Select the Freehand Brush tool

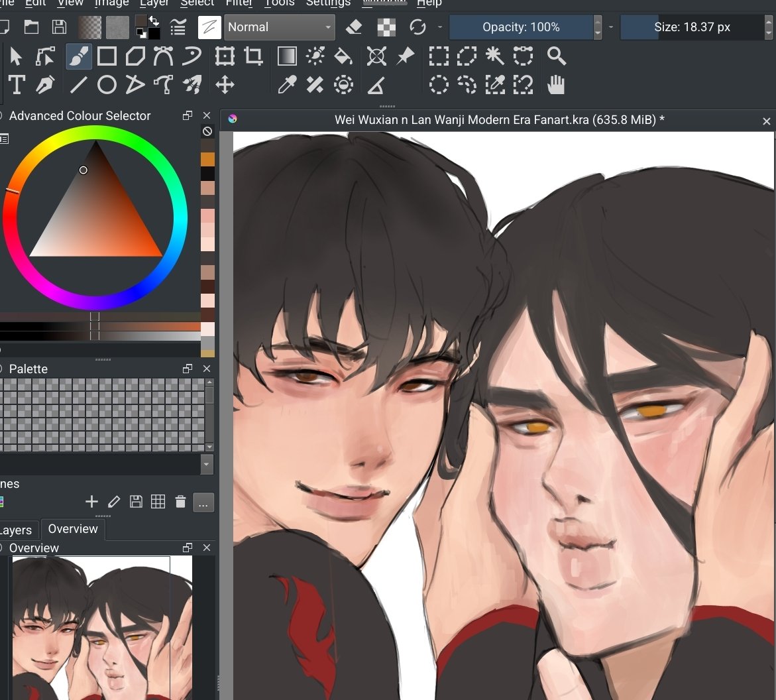79,56
